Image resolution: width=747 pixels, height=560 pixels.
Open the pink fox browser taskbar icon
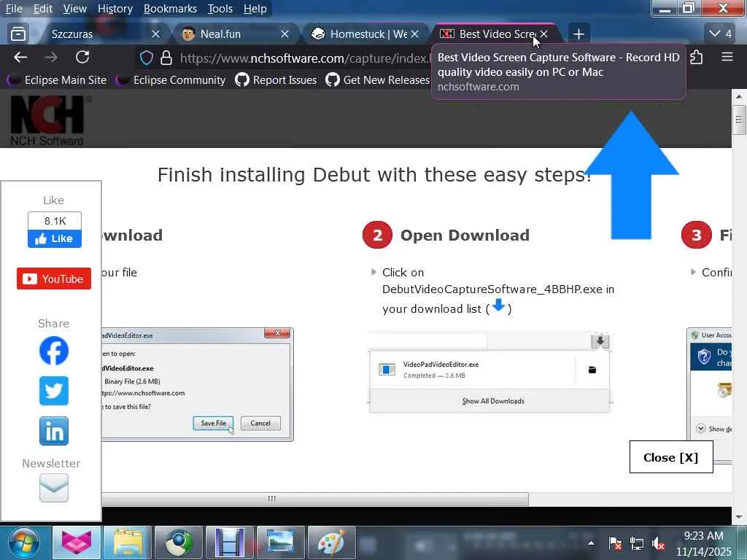76,542
